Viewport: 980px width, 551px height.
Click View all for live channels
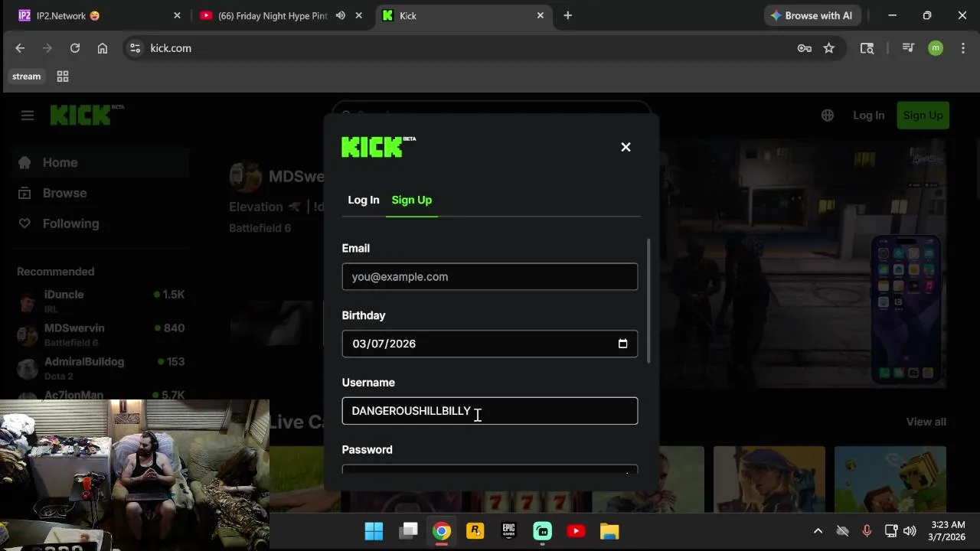tap(926, 422)
